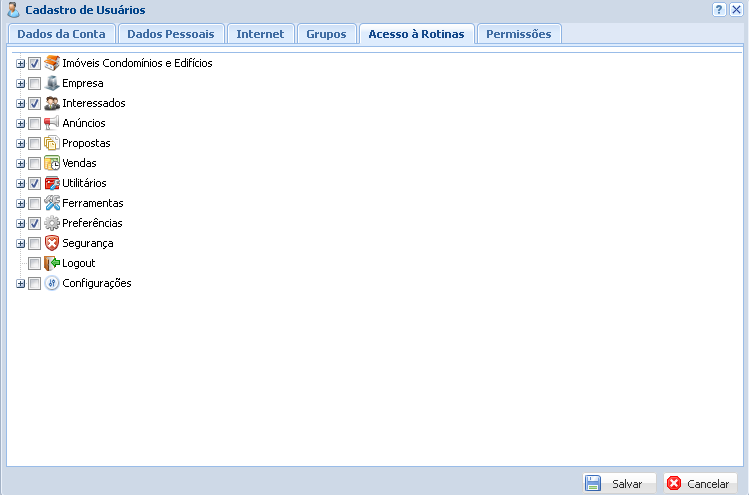Save changes with the Salvar button
The width and height of the screenshot is (749, 495).
(617, 483)
